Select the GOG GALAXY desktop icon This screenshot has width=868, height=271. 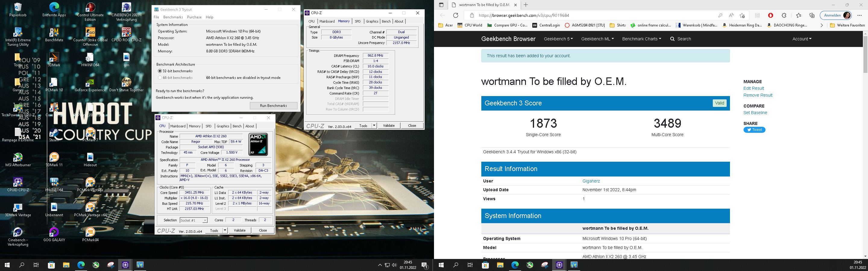[x=54, y=235]
